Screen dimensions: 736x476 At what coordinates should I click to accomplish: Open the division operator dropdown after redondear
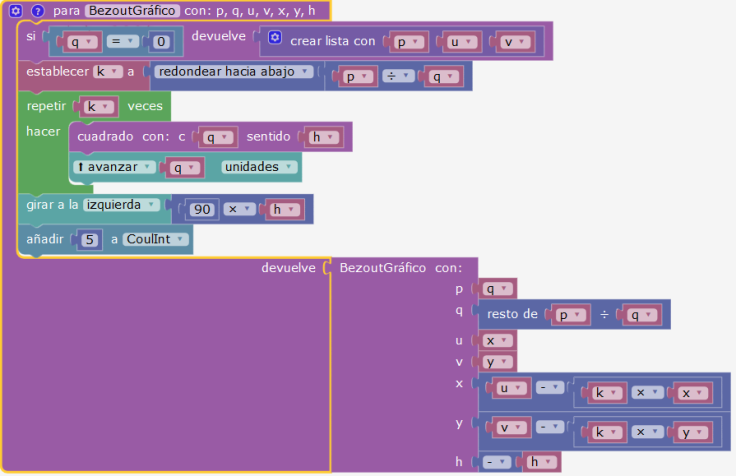coord(398,76)
